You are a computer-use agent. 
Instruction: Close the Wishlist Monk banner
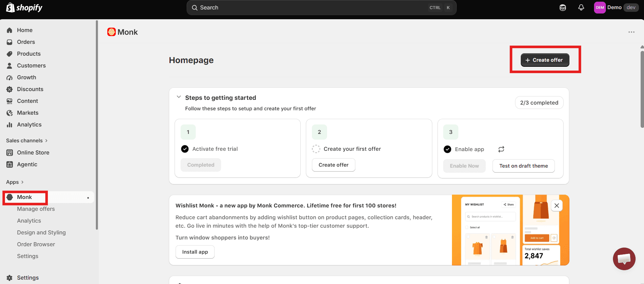pos(557,205)
